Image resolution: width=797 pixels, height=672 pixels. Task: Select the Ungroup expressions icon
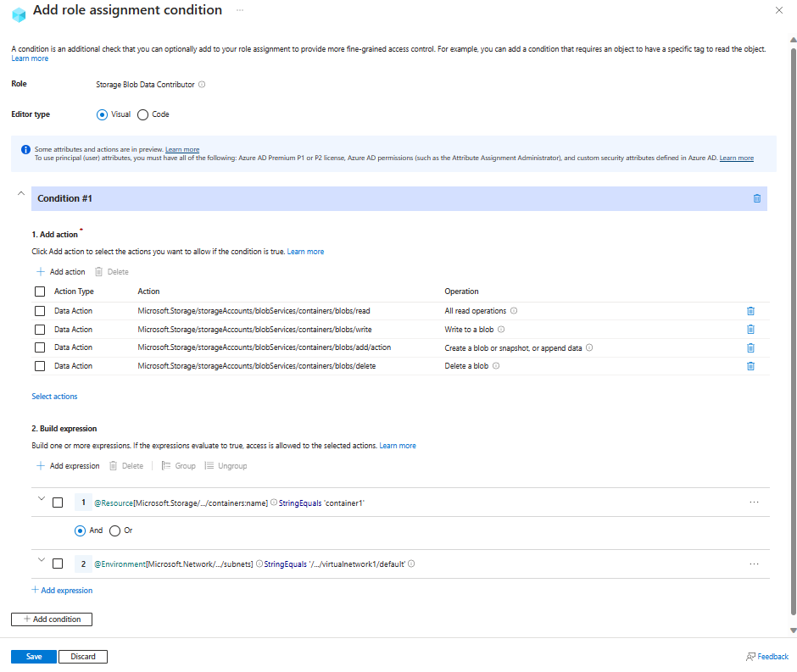pos(208,465)
